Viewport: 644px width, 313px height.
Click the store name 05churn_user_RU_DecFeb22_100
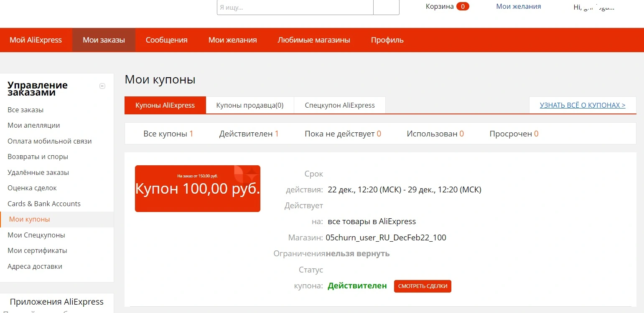386,238
